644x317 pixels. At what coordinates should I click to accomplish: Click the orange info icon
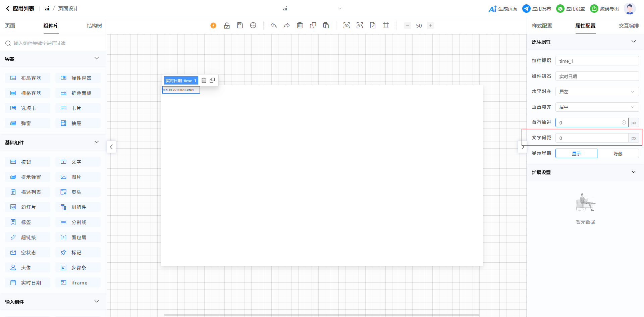coord(213,25)
